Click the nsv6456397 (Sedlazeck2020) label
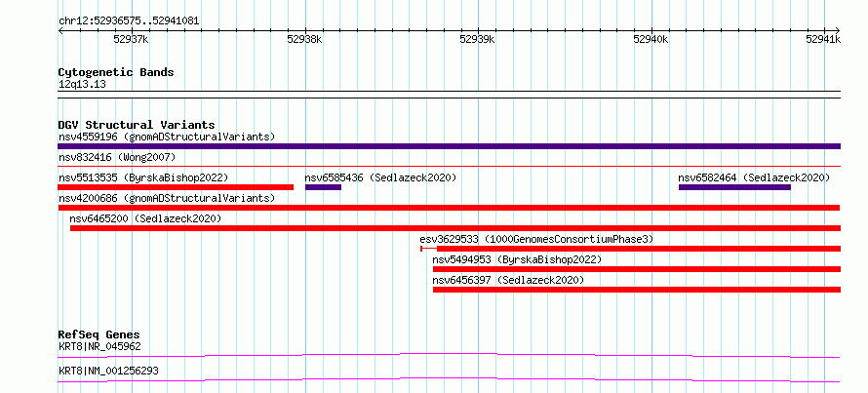868x393 pixels. (x=508, y=280)
